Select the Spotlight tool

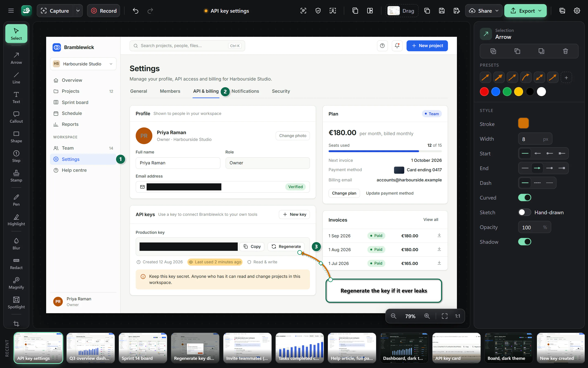pos(16,303)
